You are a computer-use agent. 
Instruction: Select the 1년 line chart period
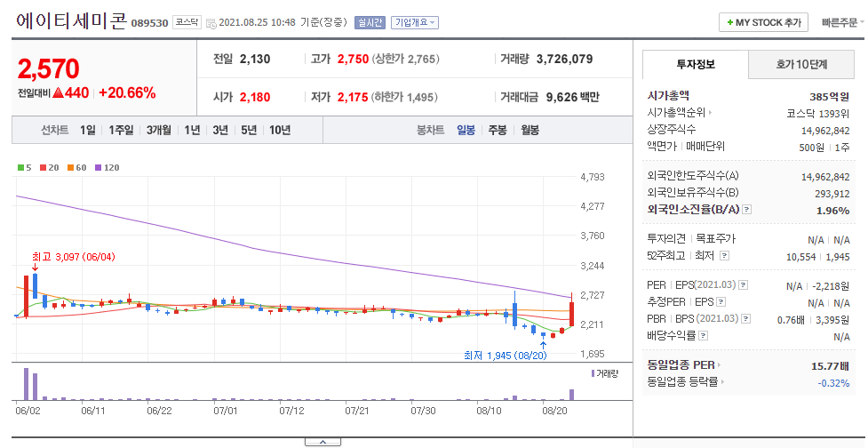(x=192, y=130)
